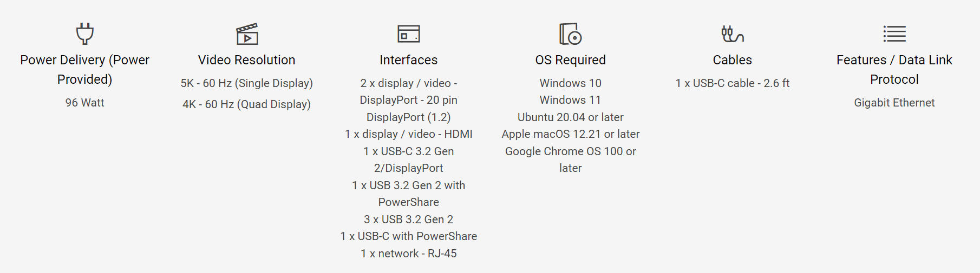Click the Interfaces heading

click(409, 60)
